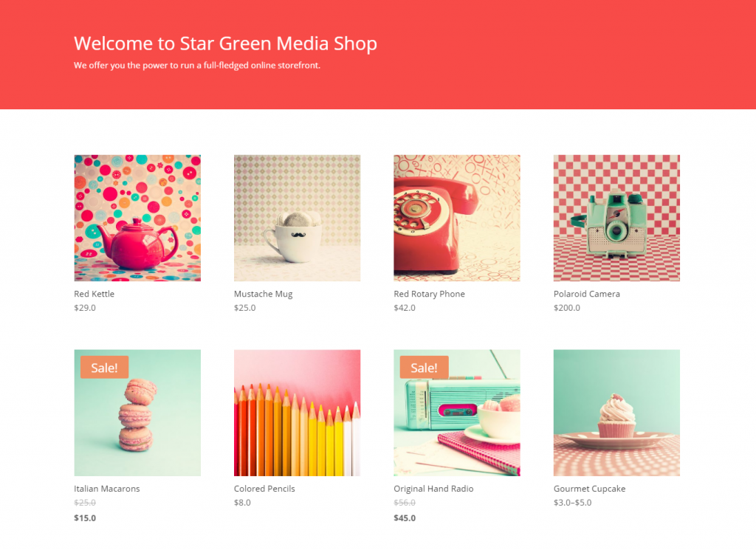The height and width of the screenshot is (550, 756).
Task: Click the Red Kettle title link
Action: pyautogui.click(x=94, y=294)
